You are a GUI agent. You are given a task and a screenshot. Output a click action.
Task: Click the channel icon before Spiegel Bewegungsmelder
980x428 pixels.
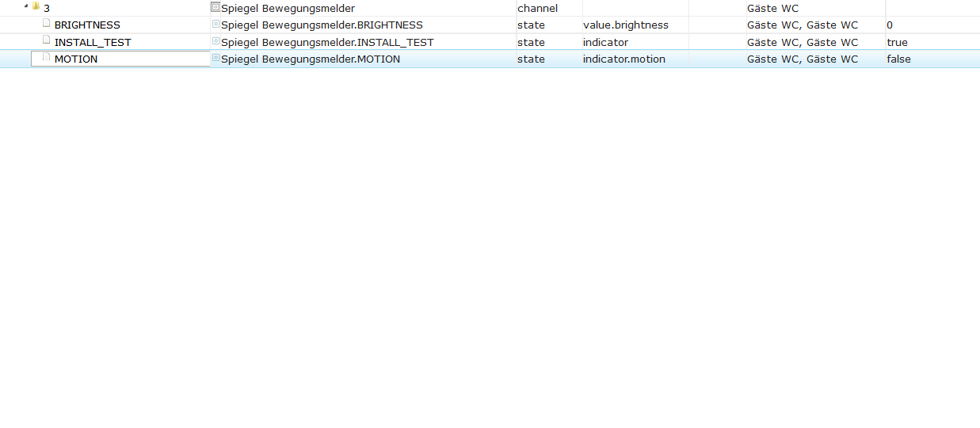pos(215,7)
